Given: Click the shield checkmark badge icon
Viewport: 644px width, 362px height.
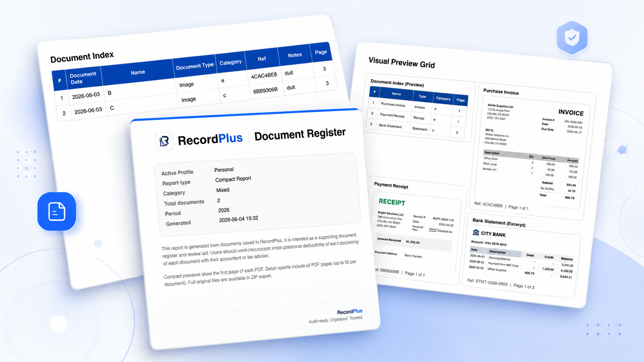Looking at the screenshot, I should coord(572,37).
